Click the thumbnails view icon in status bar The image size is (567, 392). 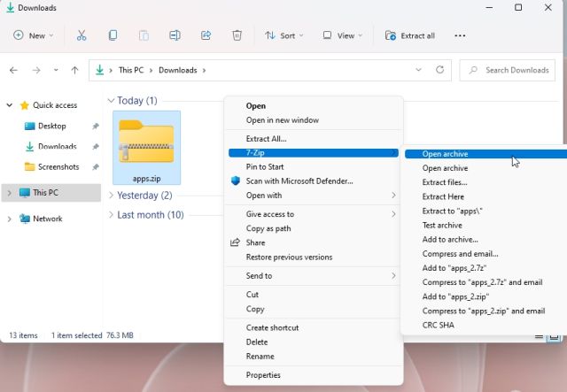(x=554, y=337)
